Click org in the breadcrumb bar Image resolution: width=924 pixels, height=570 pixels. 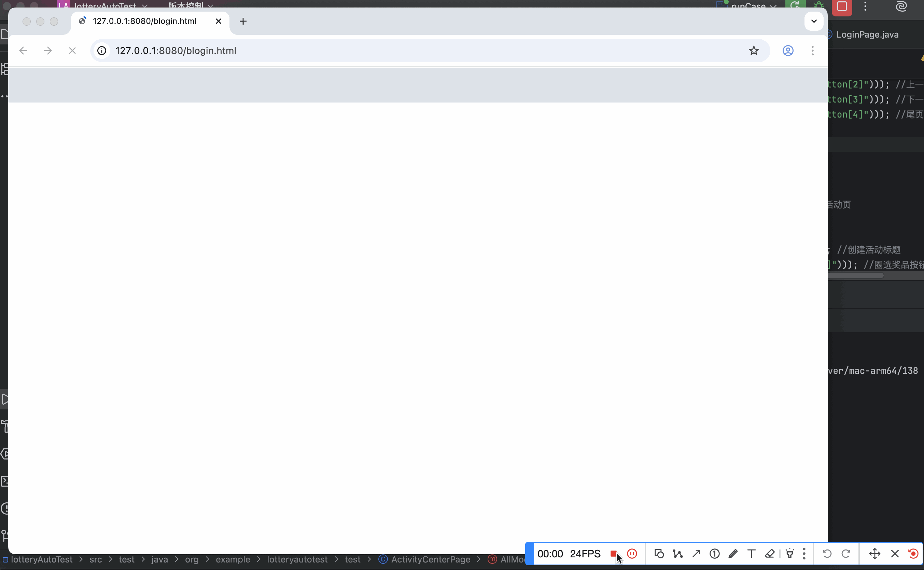(192, 559)
